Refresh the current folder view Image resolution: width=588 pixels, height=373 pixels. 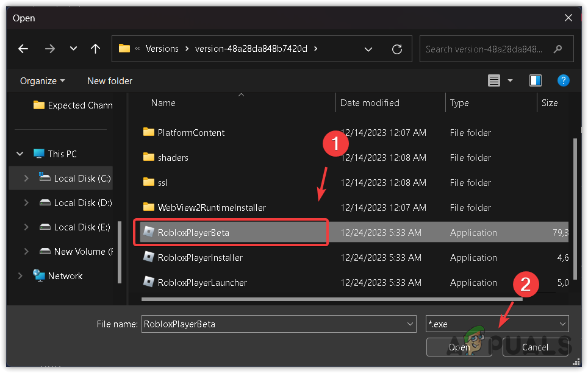click(x=396, y=49)
